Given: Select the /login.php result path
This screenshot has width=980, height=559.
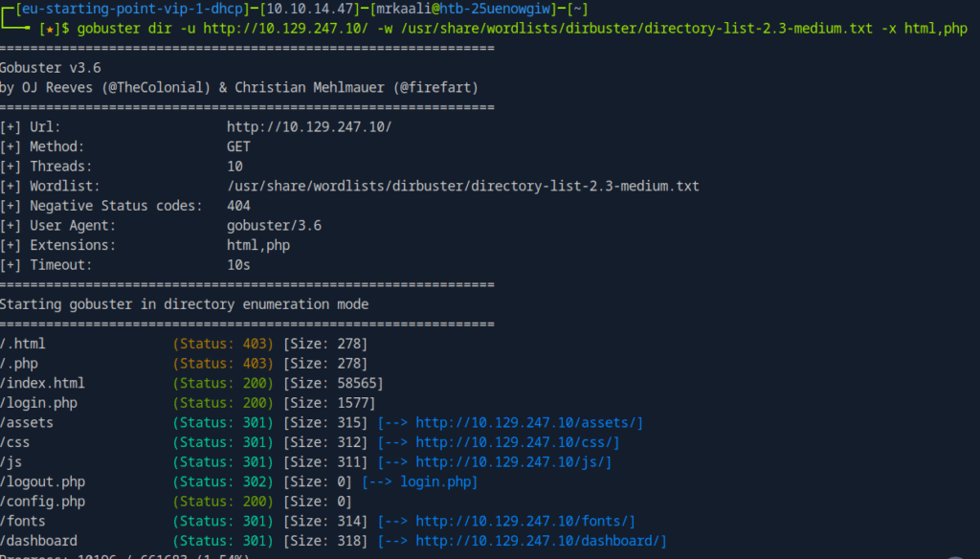Looking at the screenshot, I should tap(38, 403).
